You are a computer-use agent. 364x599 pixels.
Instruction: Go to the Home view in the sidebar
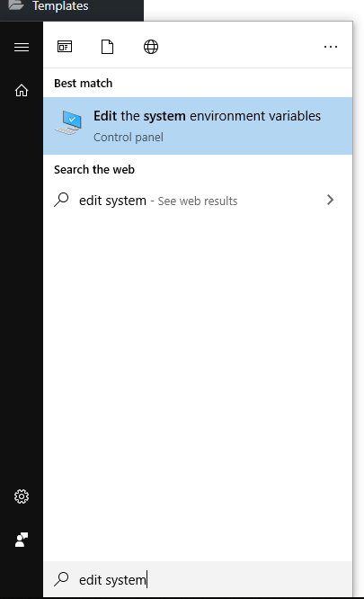click(x=22, y=91)
